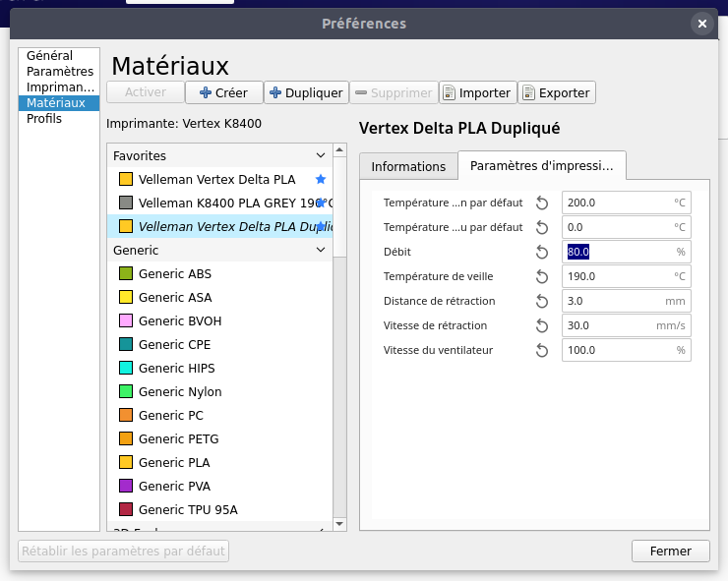The image size is (728, 581).
Task: Focus the Vitesse du ventilateur field 100.0
Action: pos(627,350)
